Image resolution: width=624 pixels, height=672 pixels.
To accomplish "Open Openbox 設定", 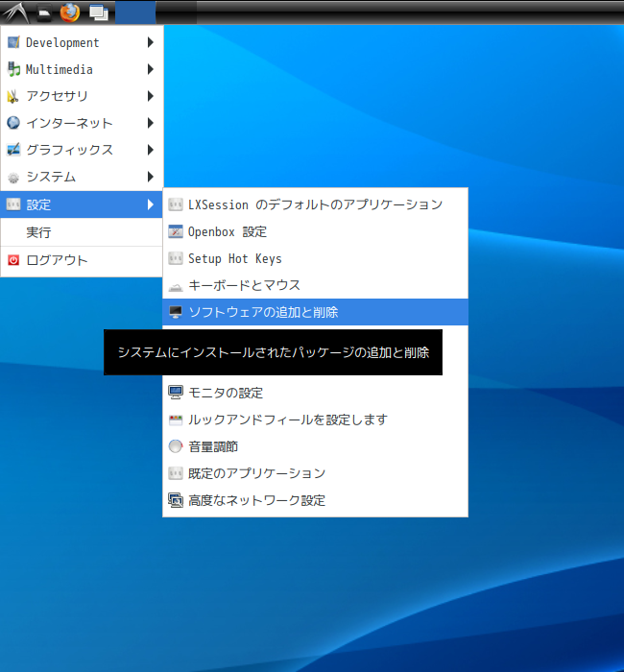I will click(316, 231).
